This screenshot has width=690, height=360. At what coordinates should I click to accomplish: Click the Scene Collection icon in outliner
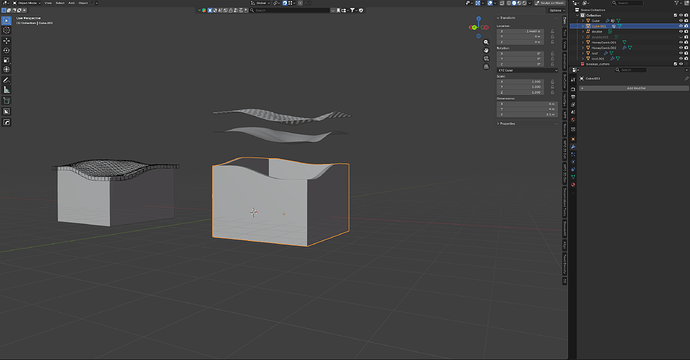(577, 10)
